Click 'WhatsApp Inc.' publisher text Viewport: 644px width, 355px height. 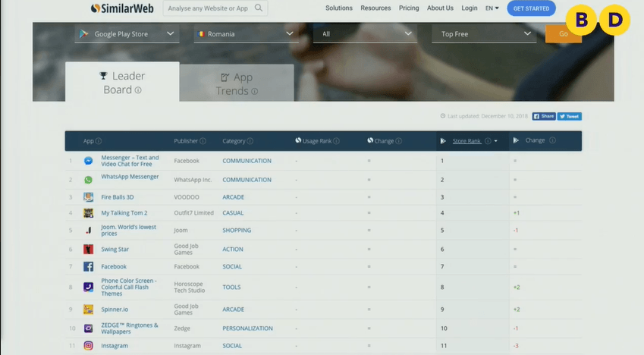click(x=193, y=180)
